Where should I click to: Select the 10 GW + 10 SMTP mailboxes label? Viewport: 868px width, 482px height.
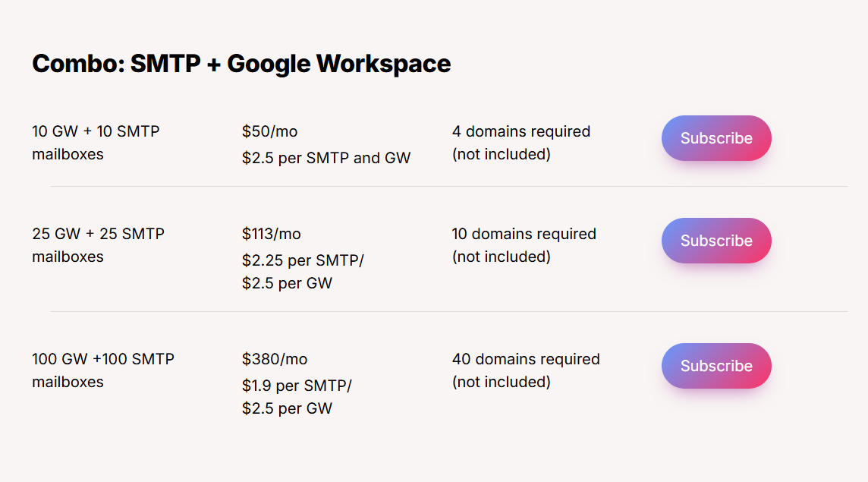pos(95,142)
